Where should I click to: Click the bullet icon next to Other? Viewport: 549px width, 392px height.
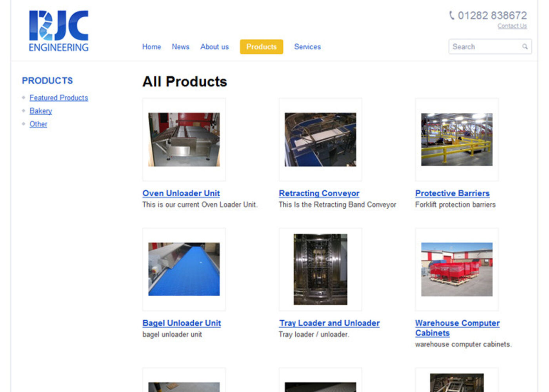click(24, 124)
